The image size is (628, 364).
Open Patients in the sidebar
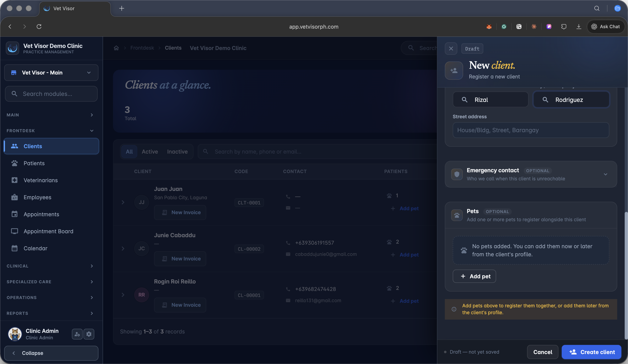coord(51,163)
